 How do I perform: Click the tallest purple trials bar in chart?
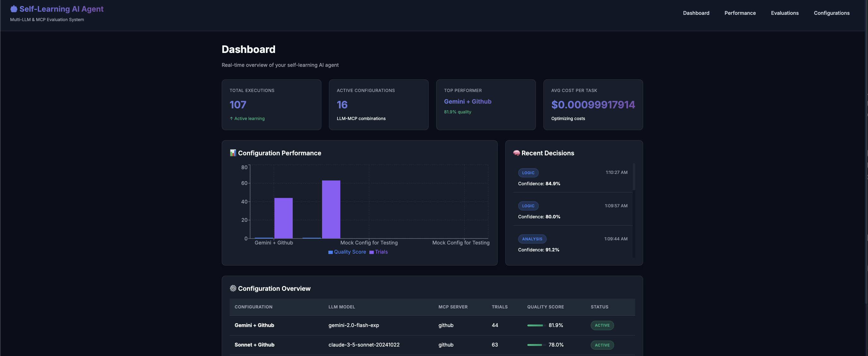pyautogui.click(x=331, y=209)
